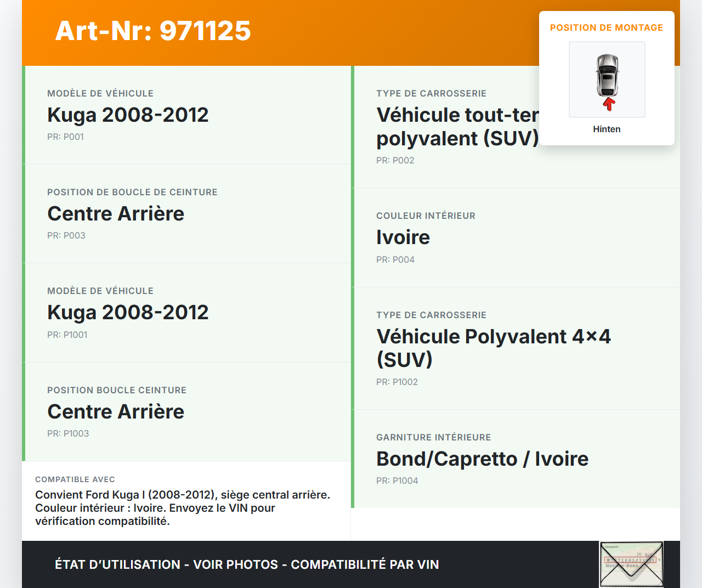The height and width of the screenshot is (588, 702).
Task: Click Véhicule Polyvalent 4×4 (SUV) value
Action: coord(494,348)
